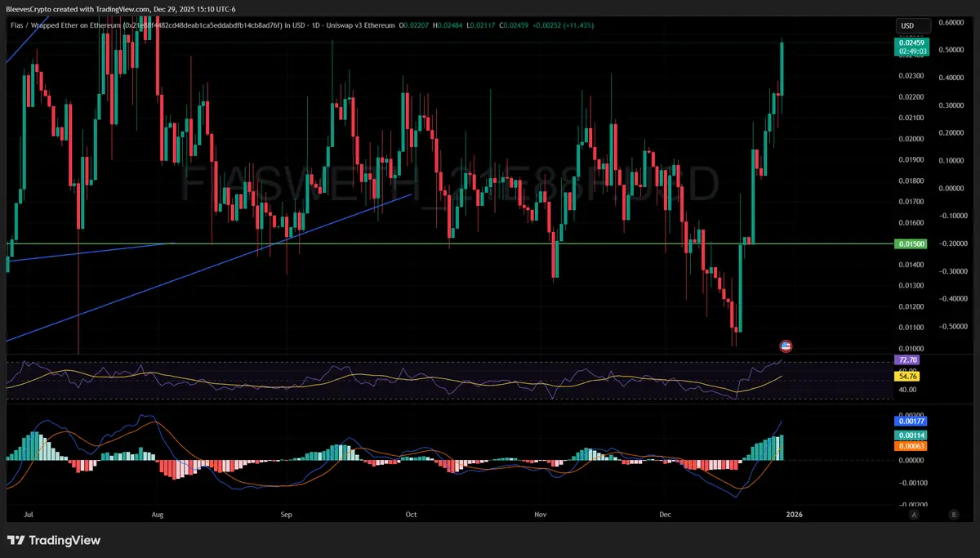Image resolution: width=980 pixels, height=558 pixels.
Task: Click the long blue trendline ending near October
Action: (209, 267)
